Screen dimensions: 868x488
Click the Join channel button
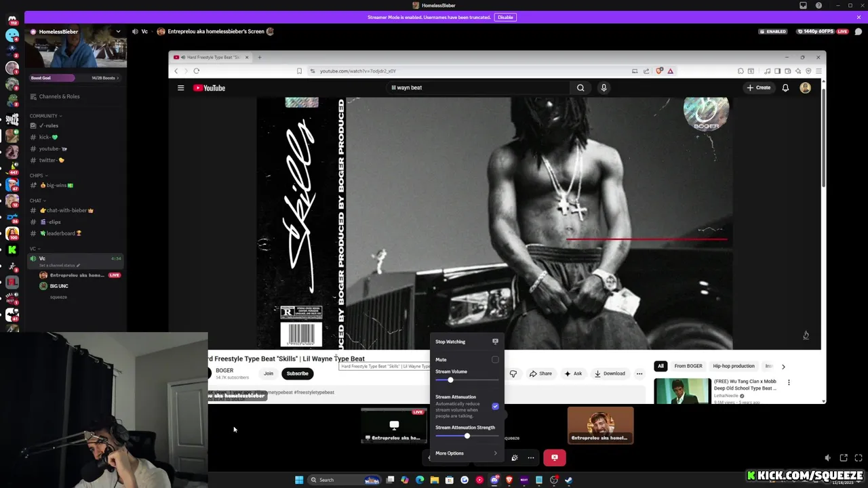[269, 373]
